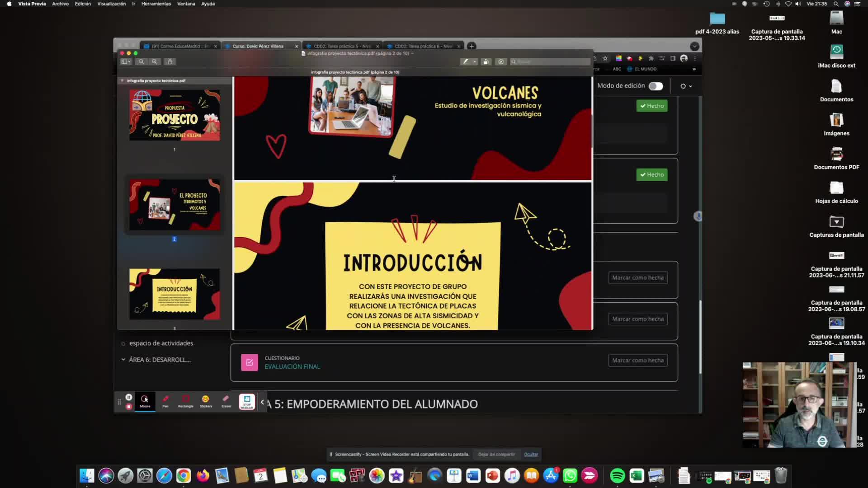Rotate the page with toolbar icon
Viewport: 868px width, 488px height.
pyautogui.click(x=486, y=62)
